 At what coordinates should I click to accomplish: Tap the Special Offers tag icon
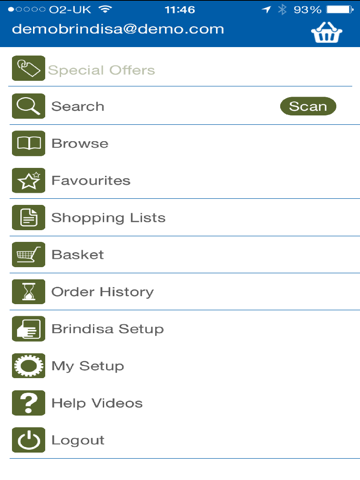pyautogui.click(x=28, y=68)
